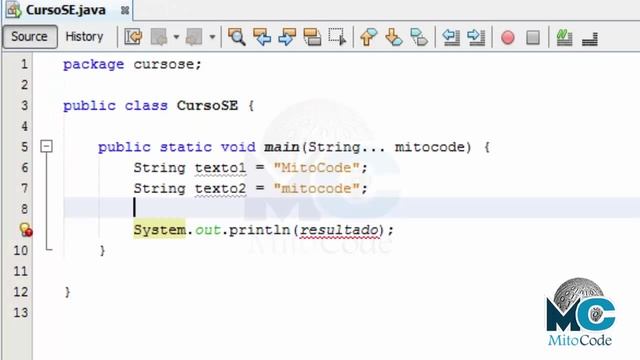Select the CursoSE.java editor tab
The height and width of the screenshot is (360, 640).
click(x=65, y=10)
